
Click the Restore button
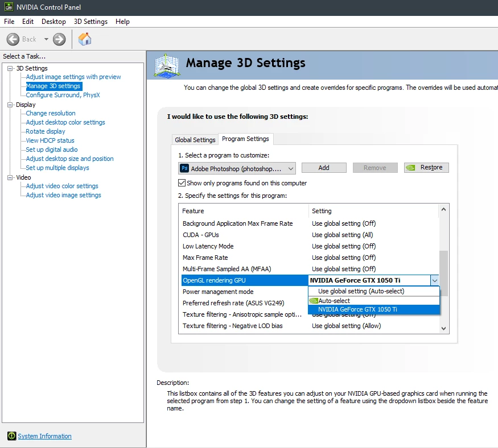[x=426, y=168]
